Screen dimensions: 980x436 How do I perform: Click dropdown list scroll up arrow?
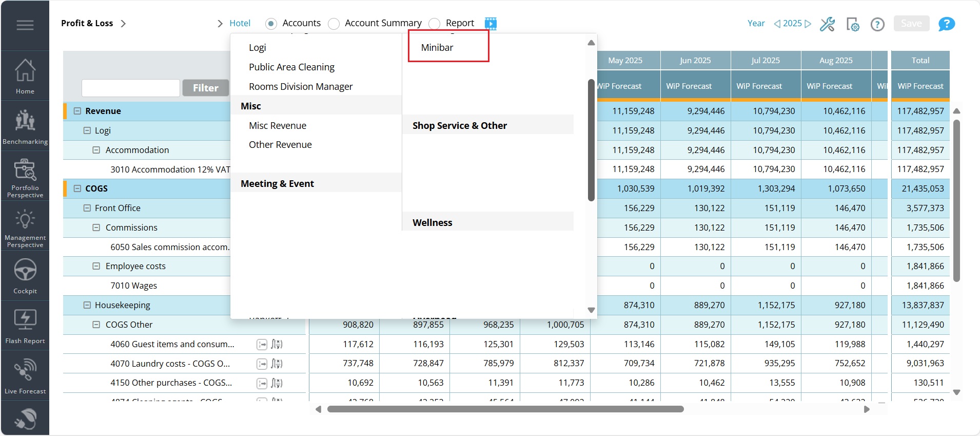(x=591, y=43)
